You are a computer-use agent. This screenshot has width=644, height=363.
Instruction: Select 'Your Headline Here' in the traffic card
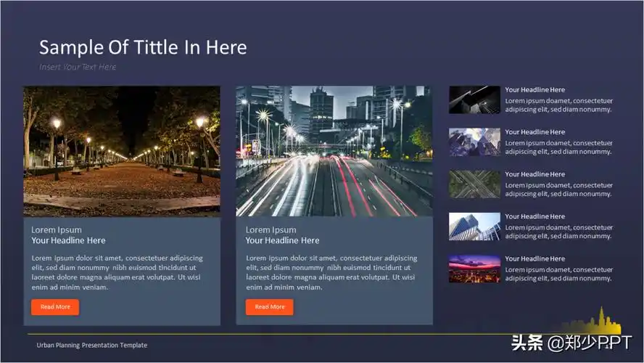pos(282,240)
